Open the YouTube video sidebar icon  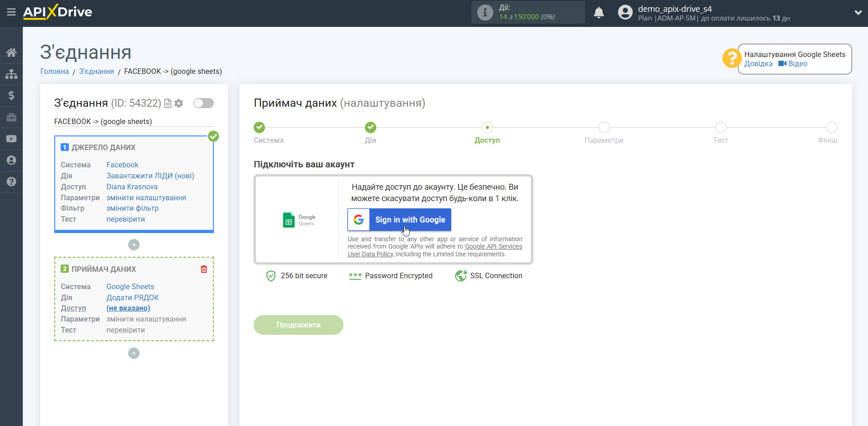[x=11, y=139]
